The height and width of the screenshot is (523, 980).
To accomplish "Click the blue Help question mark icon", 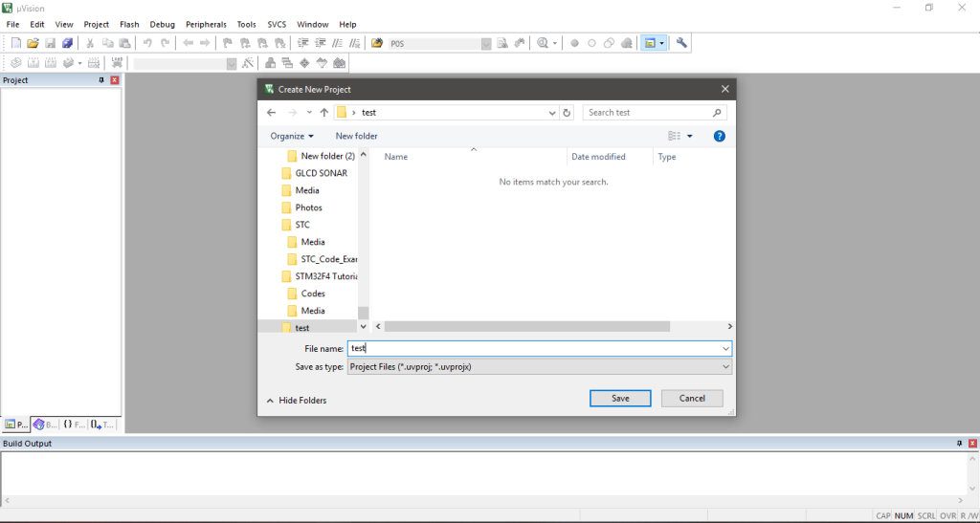I will coord(720,136).
